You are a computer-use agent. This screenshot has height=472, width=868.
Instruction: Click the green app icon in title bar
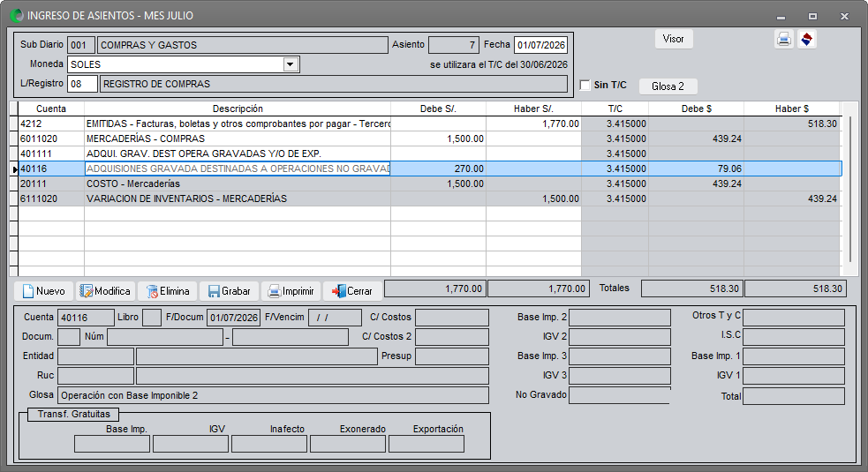tap(17, 16)
